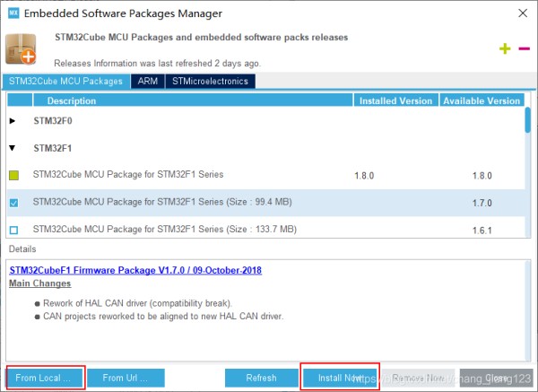Click the Remove Now button
538x392 pixels.
419,378
